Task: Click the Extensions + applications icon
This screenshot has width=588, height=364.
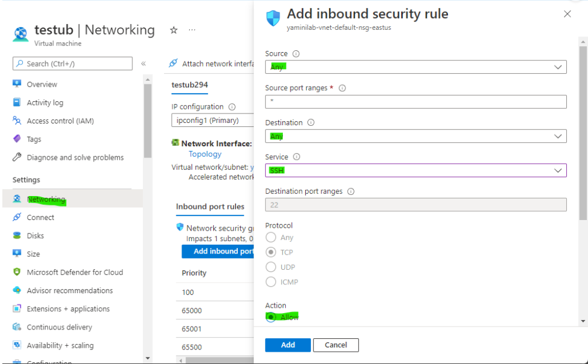Action: [x=17, y=308]
